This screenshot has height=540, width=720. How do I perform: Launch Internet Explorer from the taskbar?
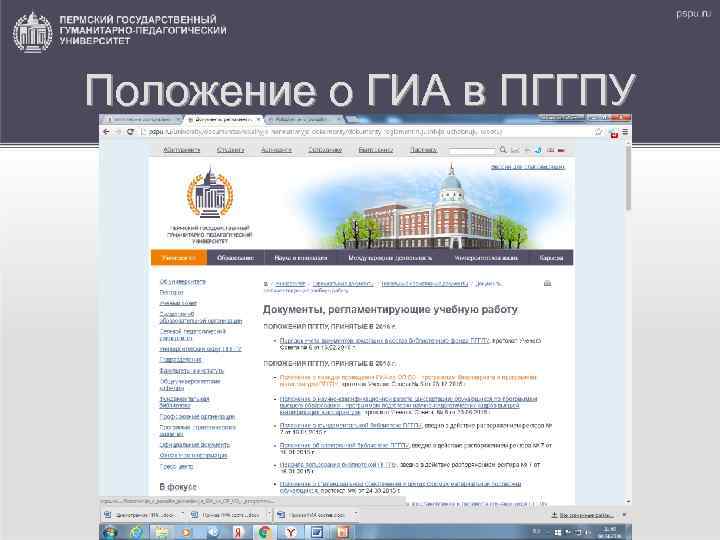click(135, 532)
